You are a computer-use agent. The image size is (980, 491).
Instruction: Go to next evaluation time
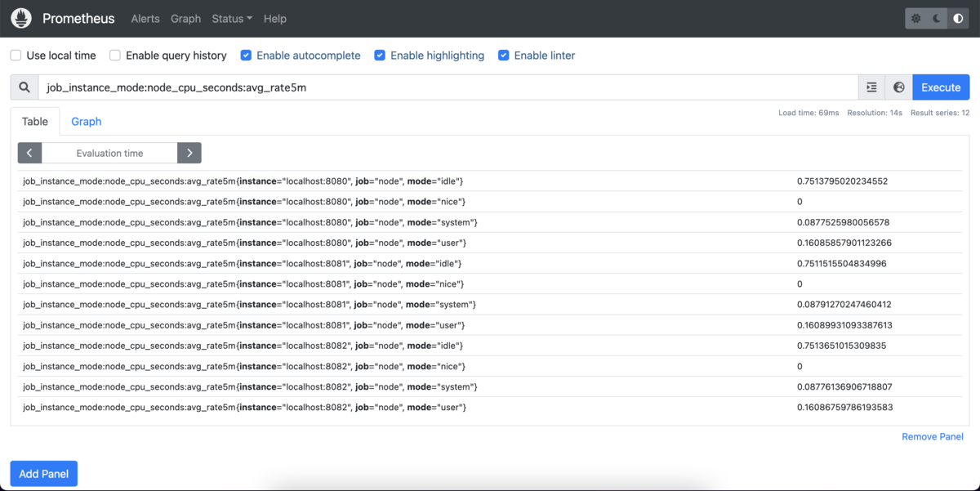(x=189, y=153)
